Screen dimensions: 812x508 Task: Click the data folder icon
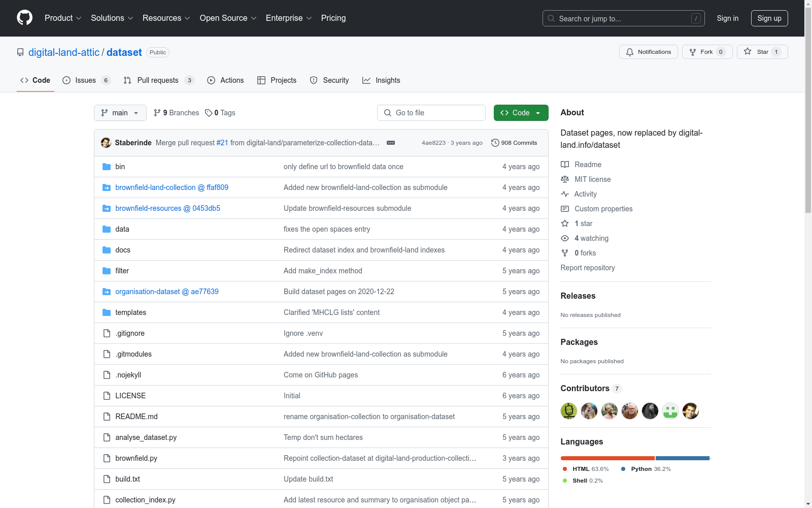(x=107, y=229)
